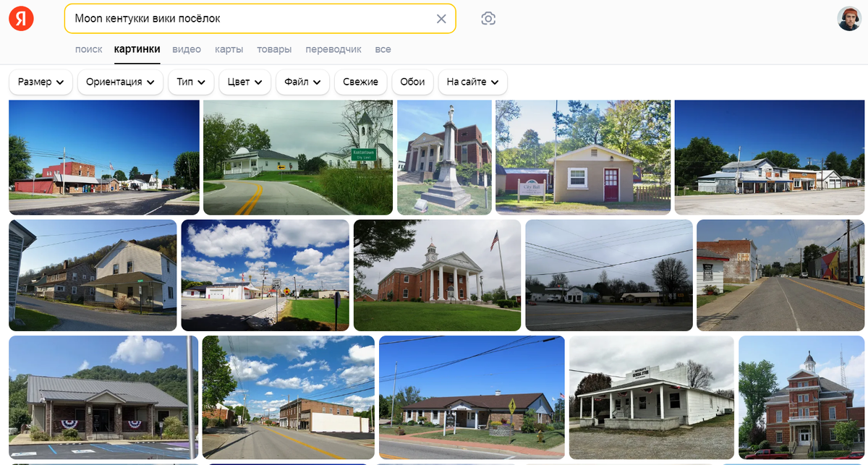This screenshot has width=868, height=465.
Task: Open the переводчик link
Action: [x=333, y=49]
